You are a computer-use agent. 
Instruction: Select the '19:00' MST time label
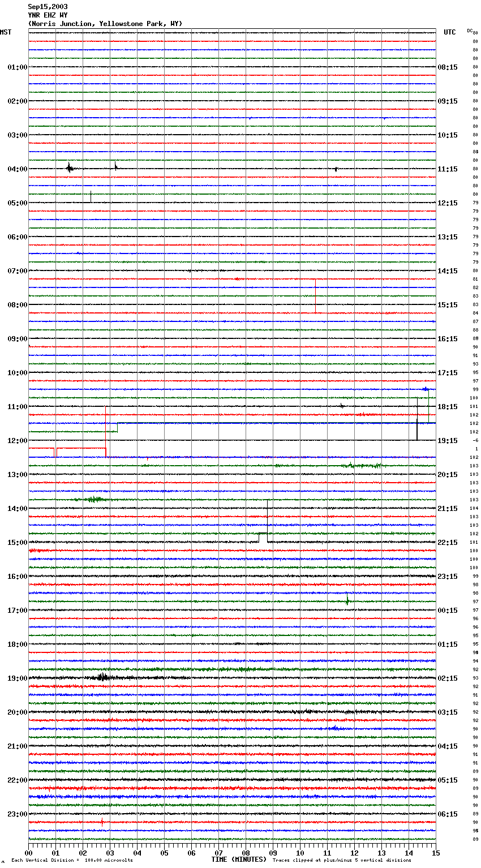18,678
